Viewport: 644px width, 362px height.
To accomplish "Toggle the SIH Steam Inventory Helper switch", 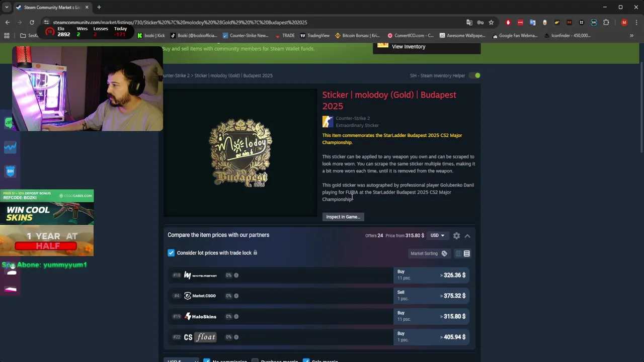I will (x=474, y=75).
